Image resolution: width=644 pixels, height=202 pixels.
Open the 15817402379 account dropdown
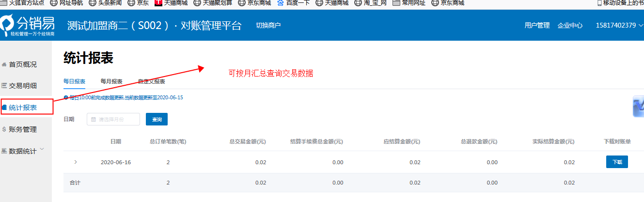click(619, 25)
